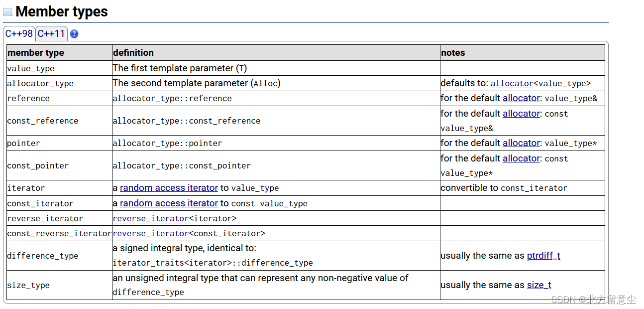Click the blue question mark help icon
The width and height of the screenshot is (644, 309).
tap(74, 34)
